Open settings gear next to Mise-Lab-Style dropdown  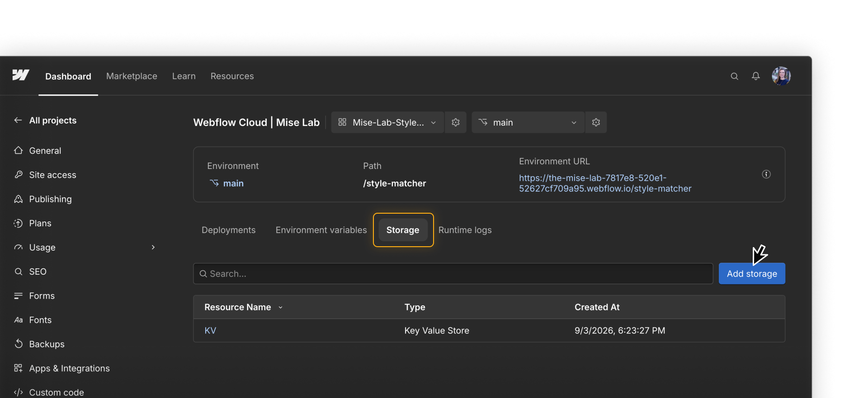coord(455,122)
